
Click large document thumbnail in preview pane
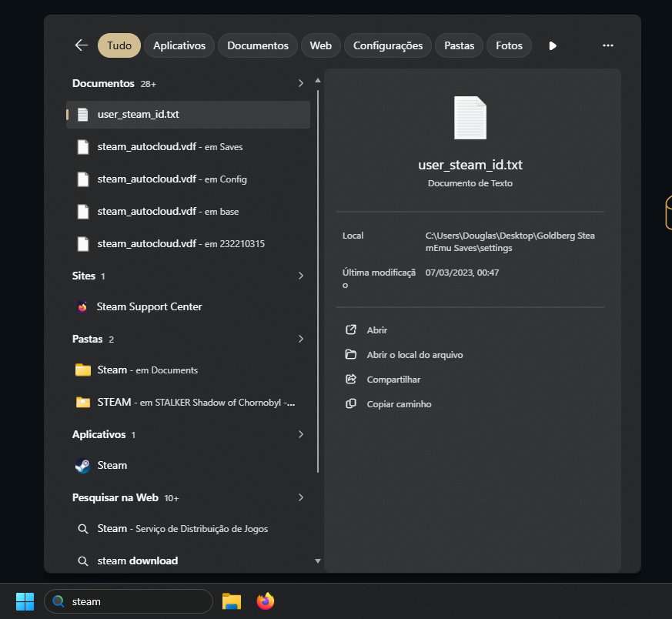[470, 118]
